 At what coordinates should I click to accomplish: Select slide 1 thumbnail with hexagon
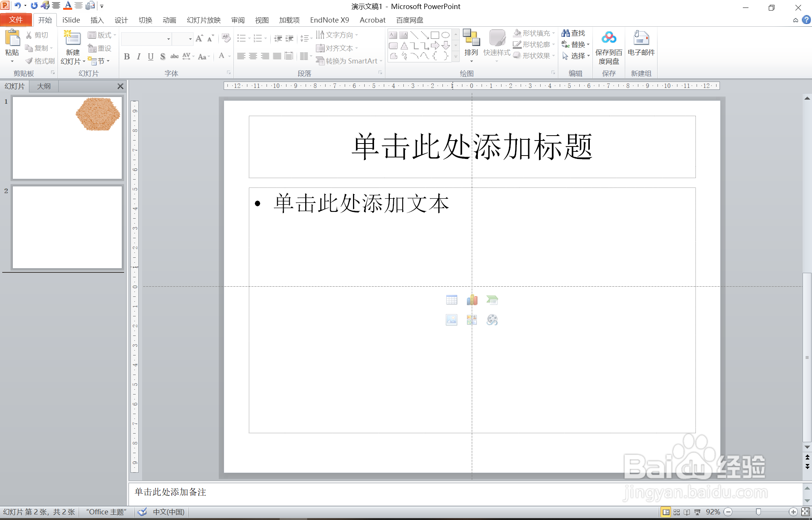(67, 138)
